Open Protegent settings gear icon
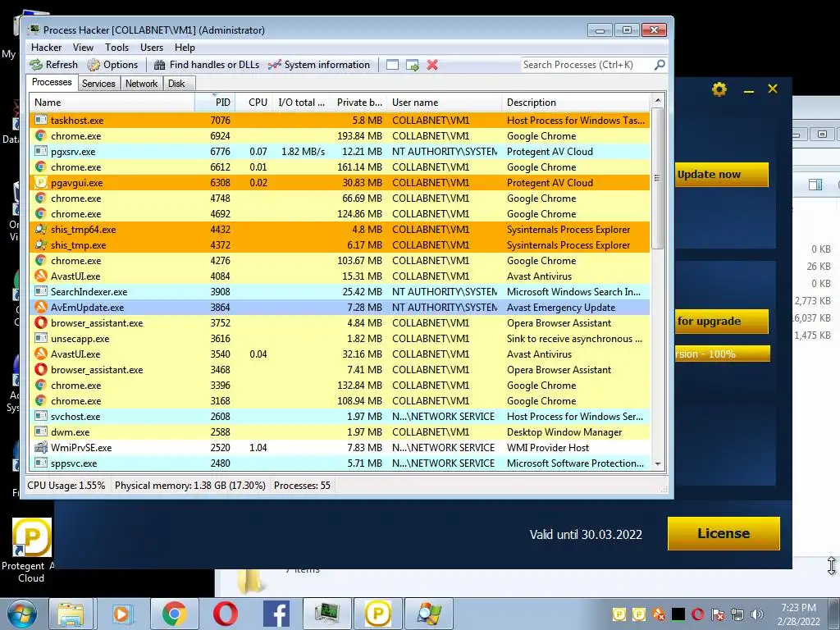Viewport: 840px width, 630px height. point(719,89)
